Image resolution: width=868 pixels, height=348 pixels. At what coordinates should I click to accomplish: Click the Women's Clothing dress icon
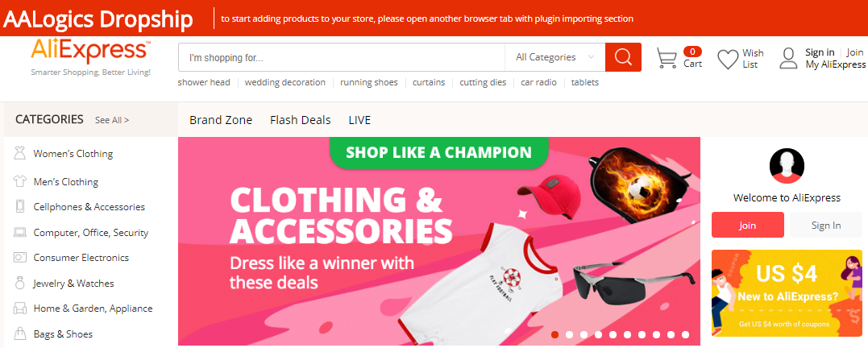coord(20,153)
